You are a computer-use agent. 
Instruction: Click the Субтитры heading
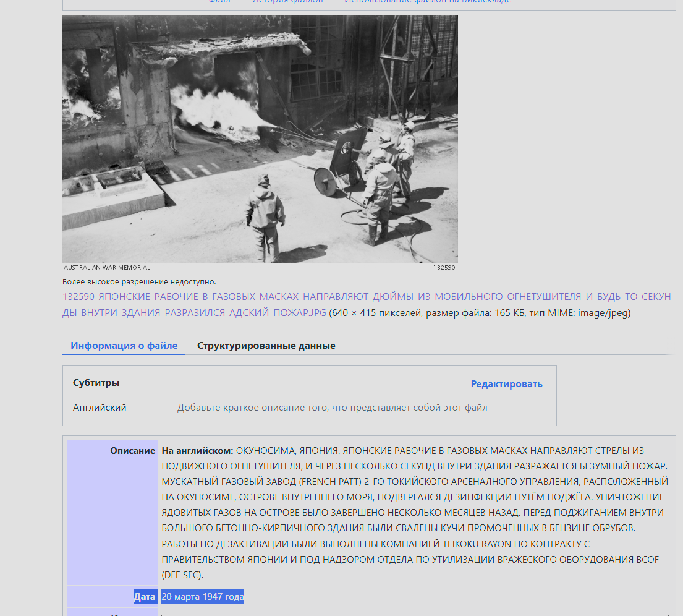(96, 383)
